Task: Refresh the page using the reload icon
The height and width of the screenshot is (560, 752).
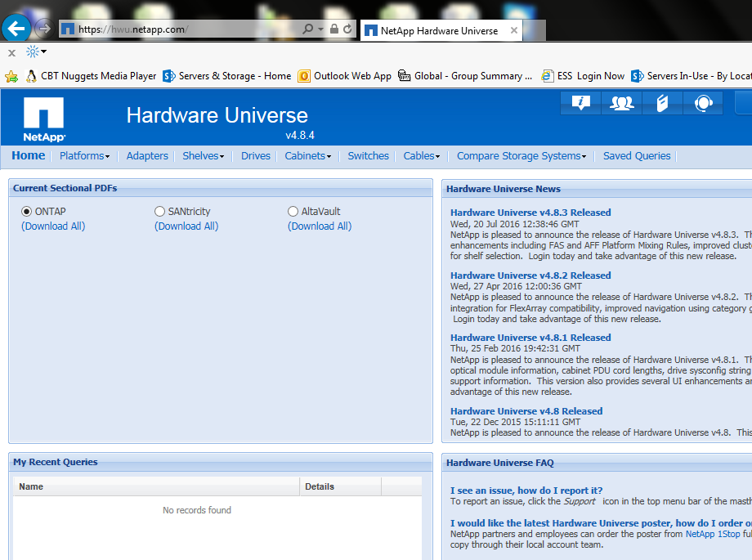Action: 348,29
